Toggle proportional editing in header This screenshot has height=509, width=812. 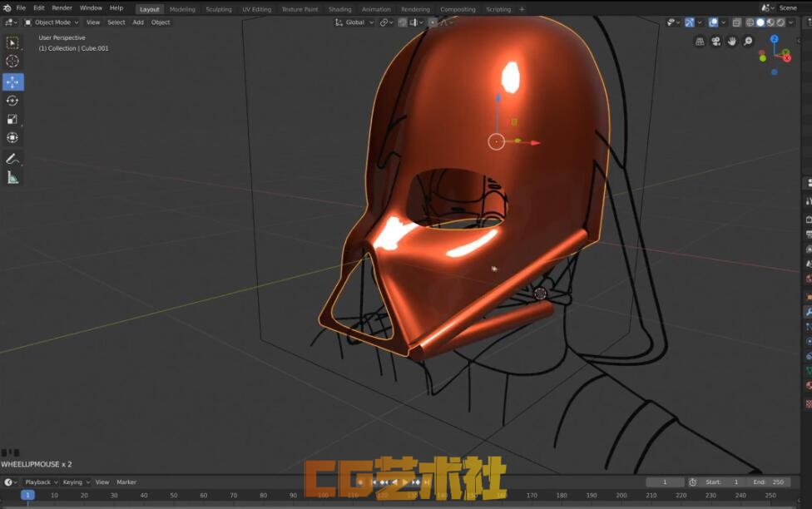click(x=433, y=22)
